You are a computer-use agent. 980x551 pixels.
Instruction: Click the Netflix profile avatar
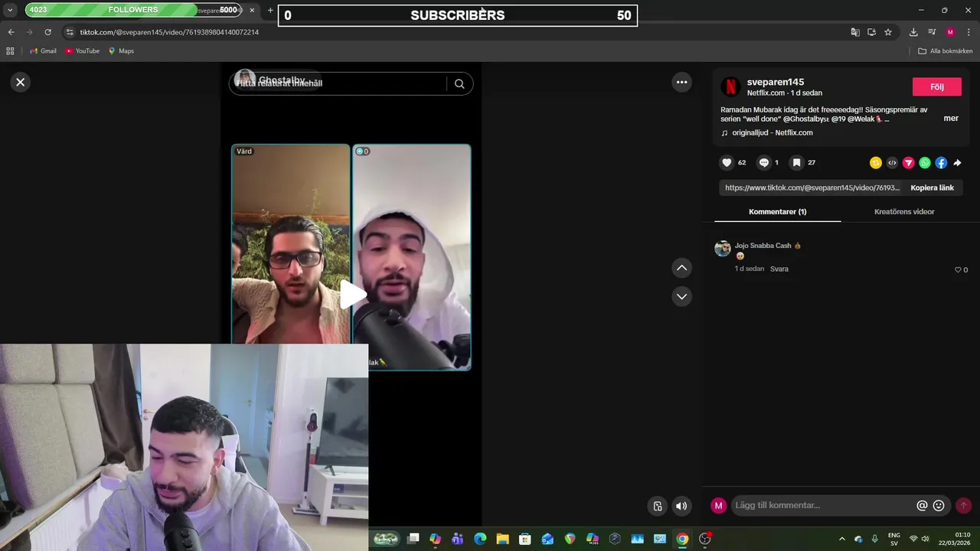pyautogui.click(x=730, y=86)
